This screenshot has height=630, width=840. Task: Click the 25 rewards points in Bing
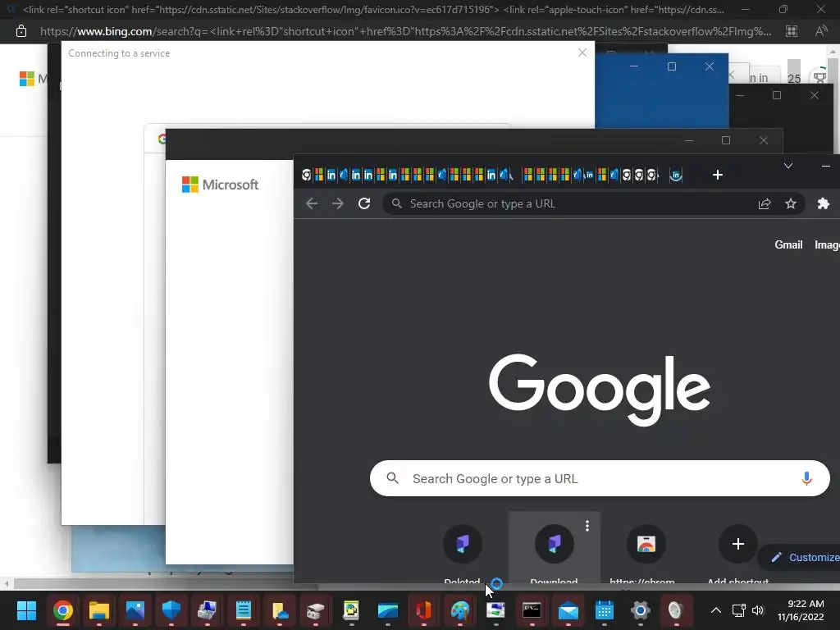(794, 78)
